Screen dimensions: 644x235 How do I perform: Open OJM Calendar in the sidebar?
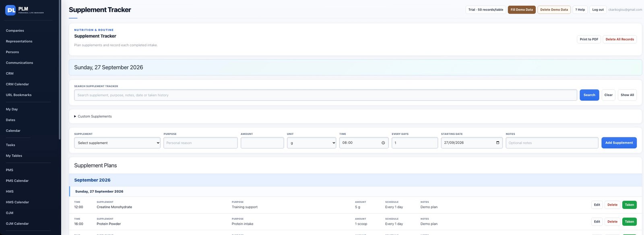(17, 224)
